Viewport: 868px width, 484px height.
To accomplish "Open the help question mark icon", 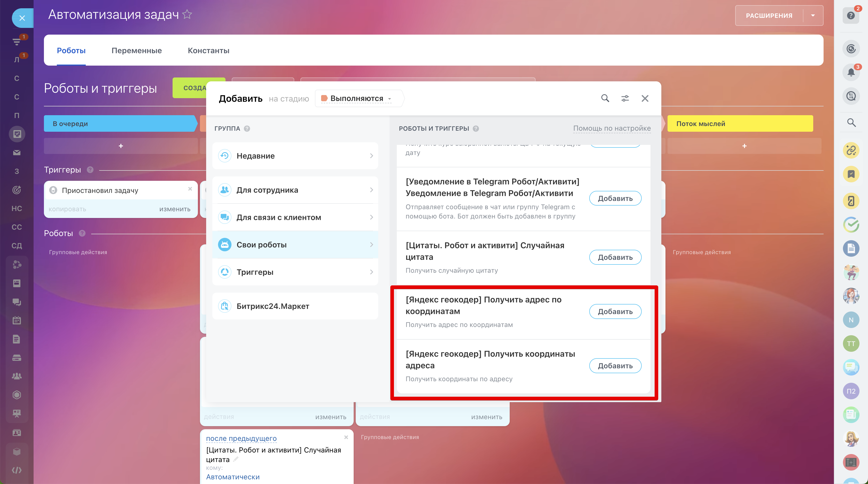I will [x=851, y=15].
